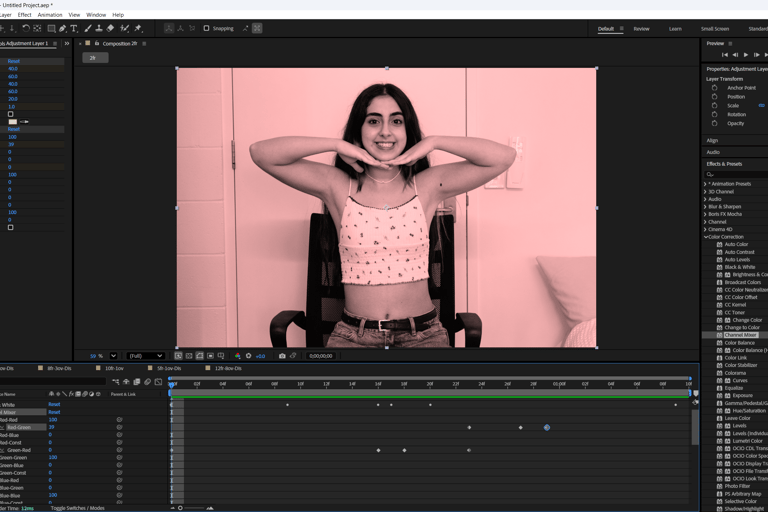Click the tint color swatch
Image resolution: width=768 pixels, height=512 pixels.
[x=13, y=122]
